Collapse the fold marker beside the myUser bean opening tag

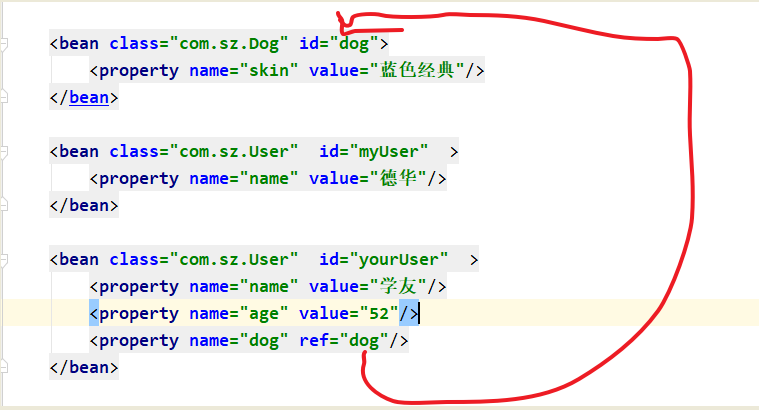click(3, 152)
